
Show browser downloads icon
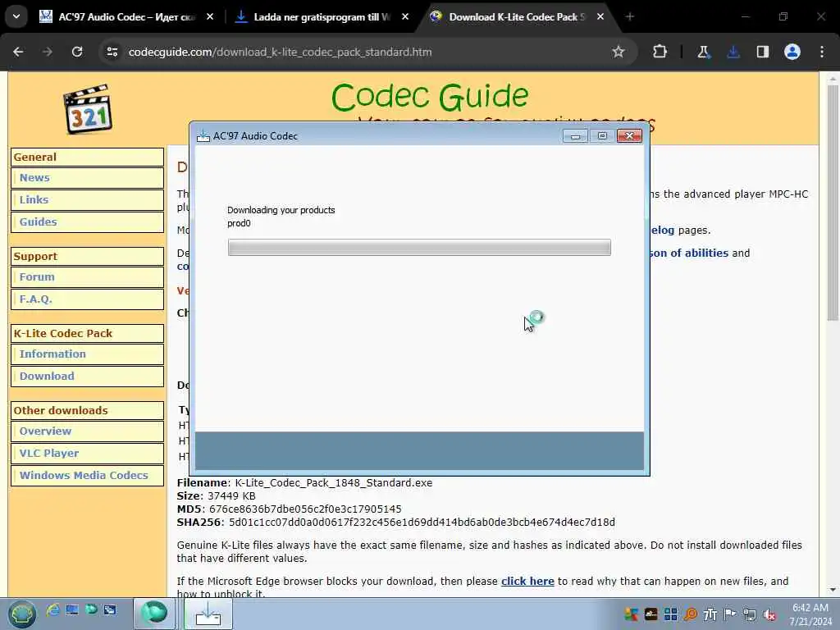click(x=733, y=52)
